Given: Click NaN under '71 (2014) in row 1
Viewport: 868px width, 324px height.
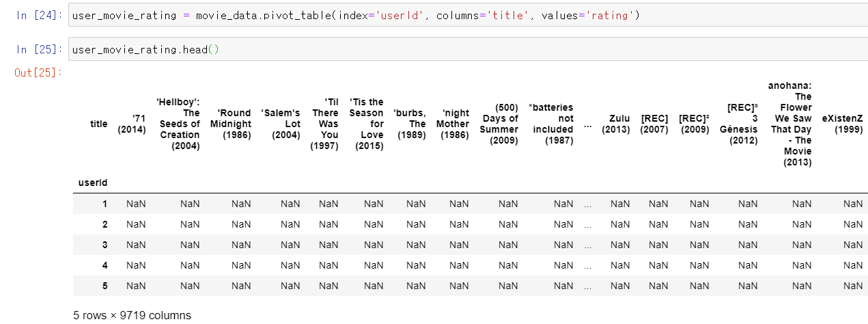Looking at the screenshot, I should [136, 204].
